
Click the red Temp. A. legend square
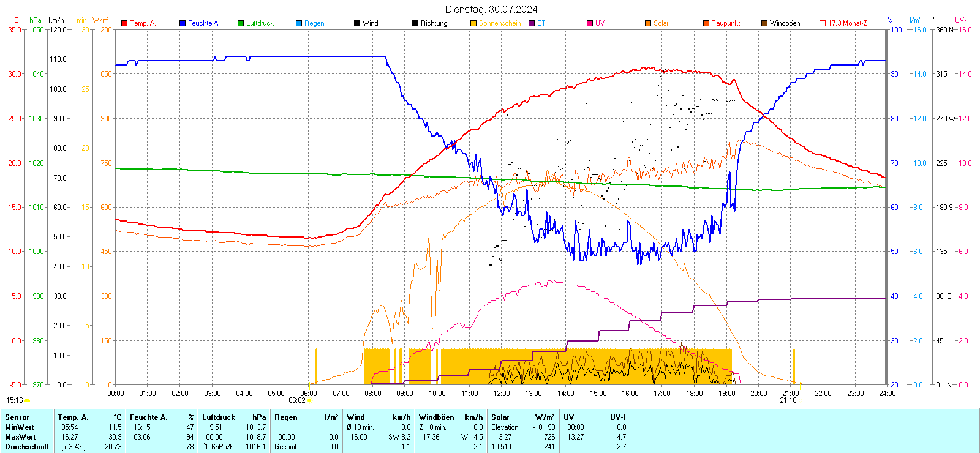(124, 23)
